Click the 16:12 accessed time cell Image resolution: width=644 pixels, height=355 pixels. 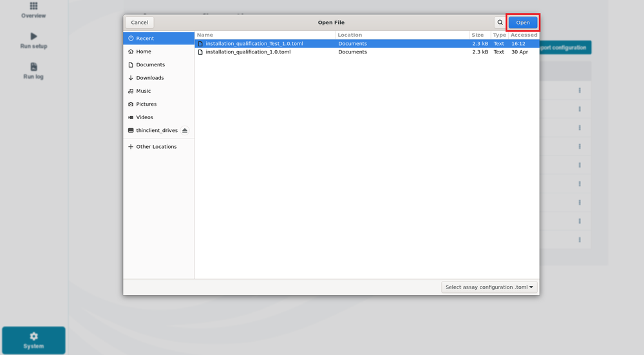(518, 44)
